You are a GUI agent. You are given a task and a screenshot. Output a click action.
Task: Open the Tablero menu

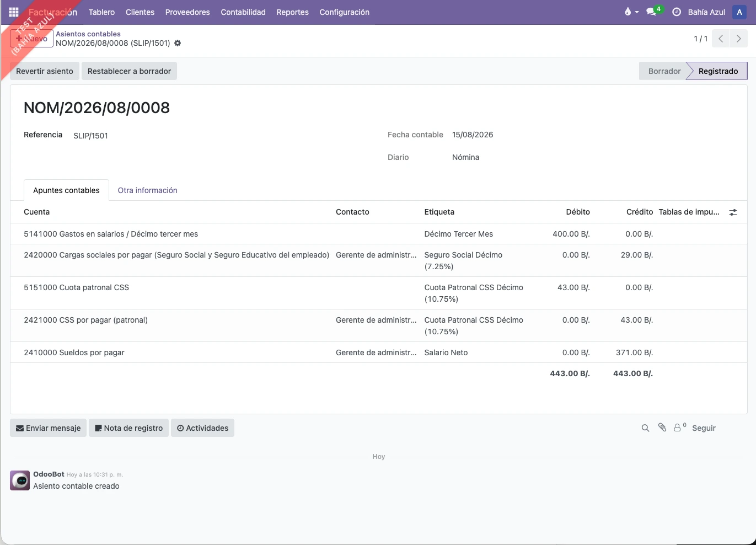101,12
